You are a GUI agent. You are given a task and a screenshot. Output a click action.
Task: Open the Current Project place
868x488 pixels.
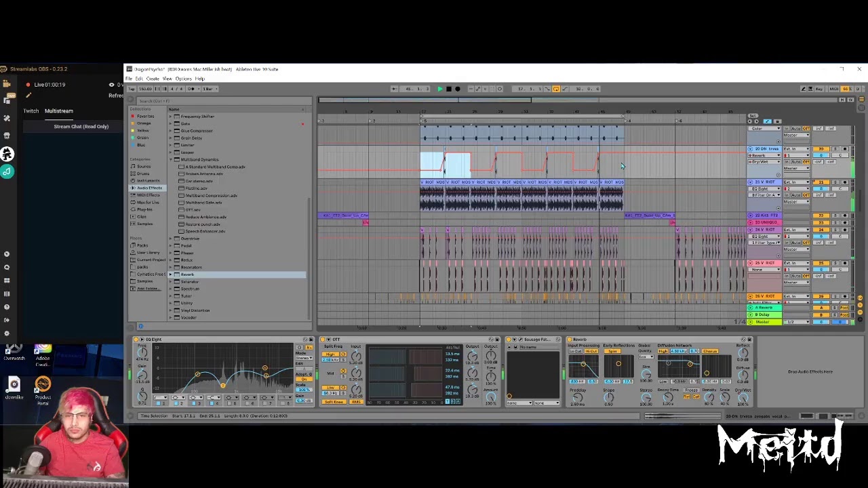coord(151,260)
